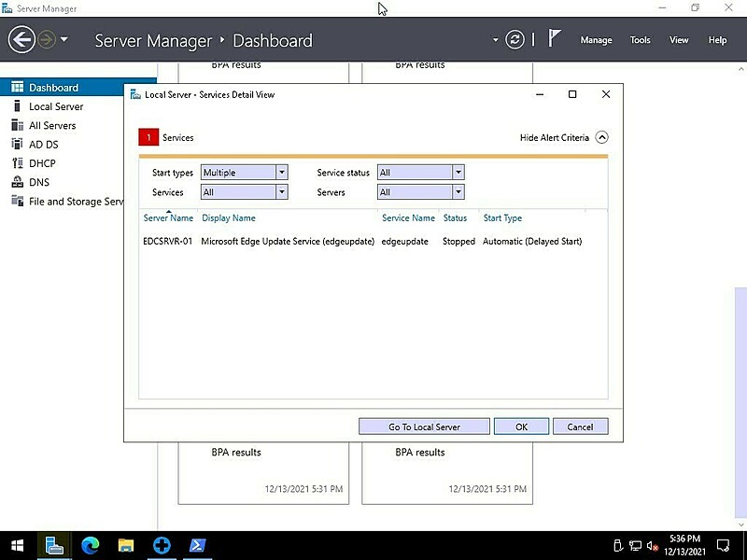Click the OK button in dialog
This screenshot has width=747, height=560.
point(521,426)
